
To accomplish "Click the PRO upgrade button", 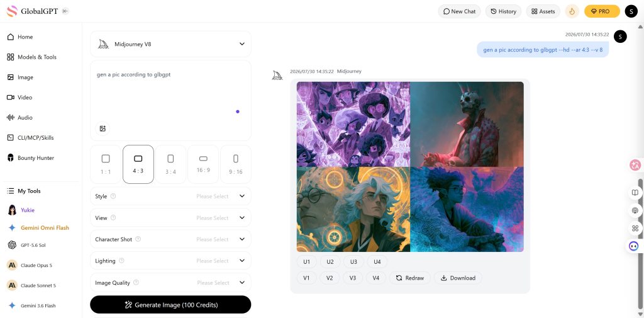I will point(602,11).
